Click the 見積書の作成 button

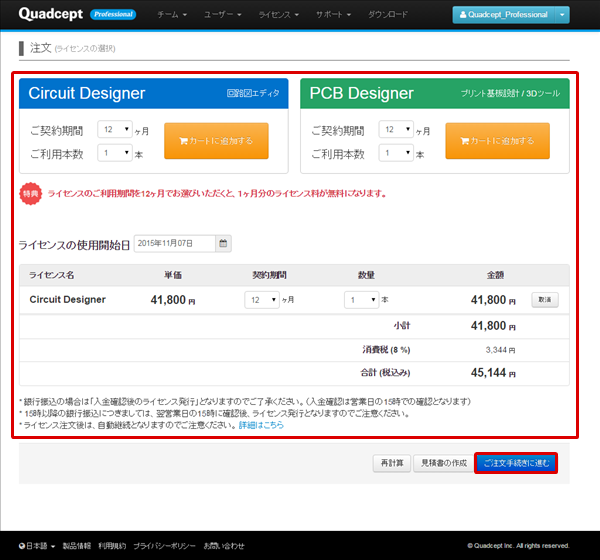444,464
